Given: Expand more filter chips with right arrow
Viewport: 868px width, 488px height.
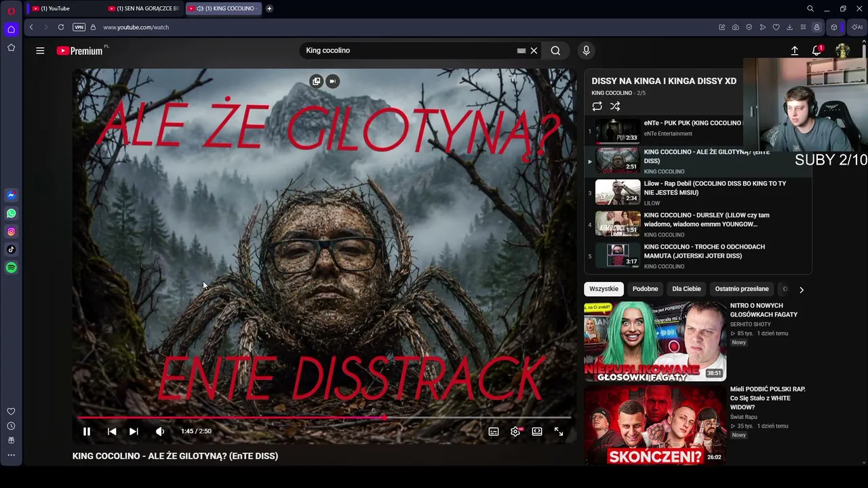Looking at the screenshot, I should click(x=802, y=289).
